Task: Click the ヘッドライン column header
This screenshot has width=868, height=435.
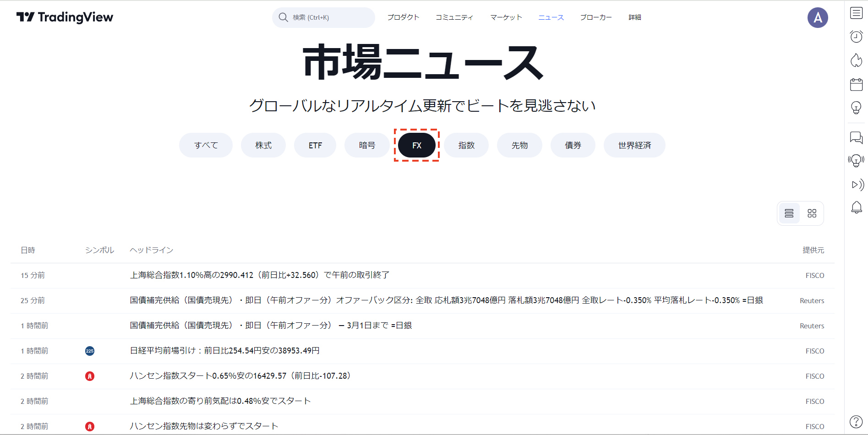Action: click(x=152, y=250)
